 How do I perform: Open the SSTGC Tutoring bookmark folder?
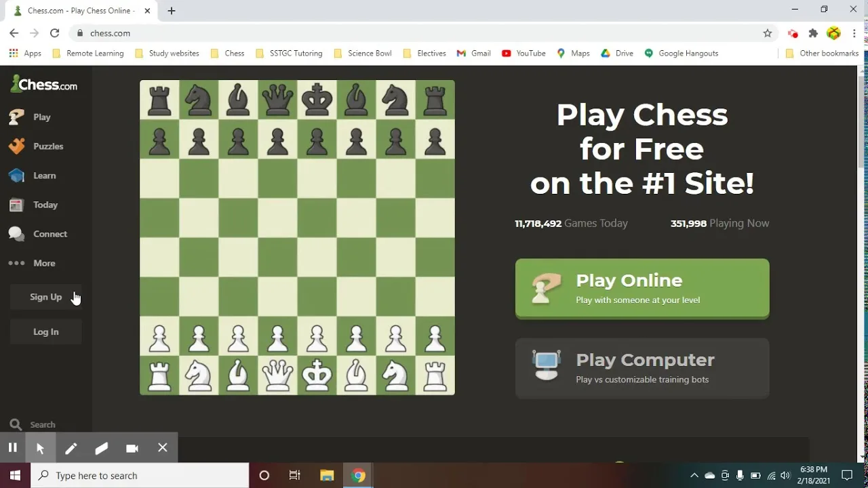coord(289,53)
